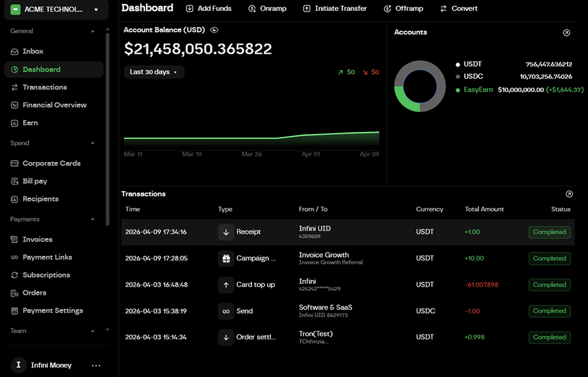Collapse the General sidebar section

tap(93, 31)
